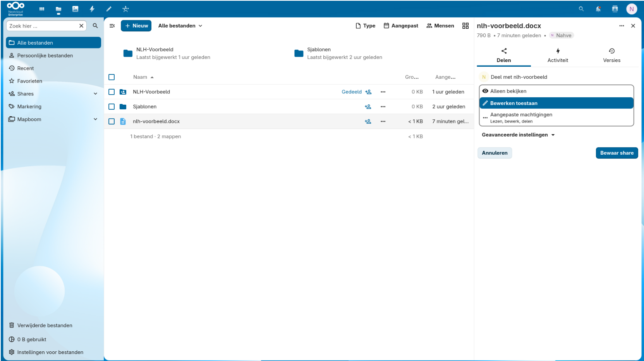The image size is (644, 361).
Task: Check the NLH-Voorbeeld folder checkbox
Action: tap(112, 92)
